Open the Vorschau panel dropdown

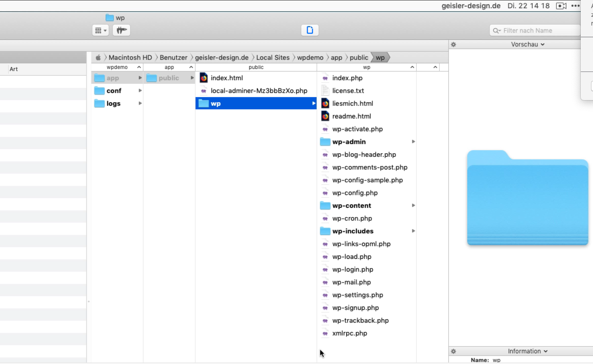tap(528, 44)
